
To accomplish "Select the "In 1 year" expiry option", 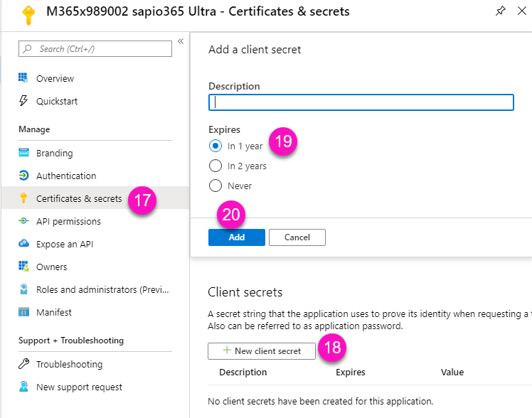I will (216, 146).
